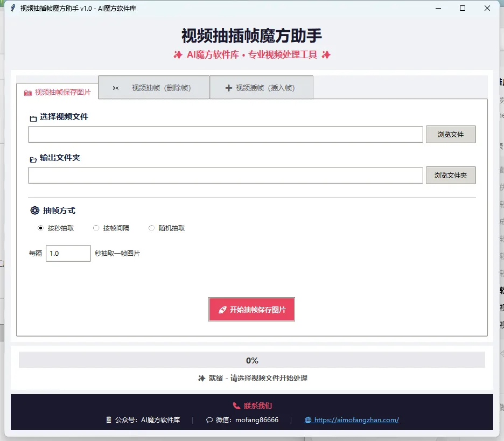Click the mobile icon beside 公众号

pyautogui.click(x=109, y=420)
